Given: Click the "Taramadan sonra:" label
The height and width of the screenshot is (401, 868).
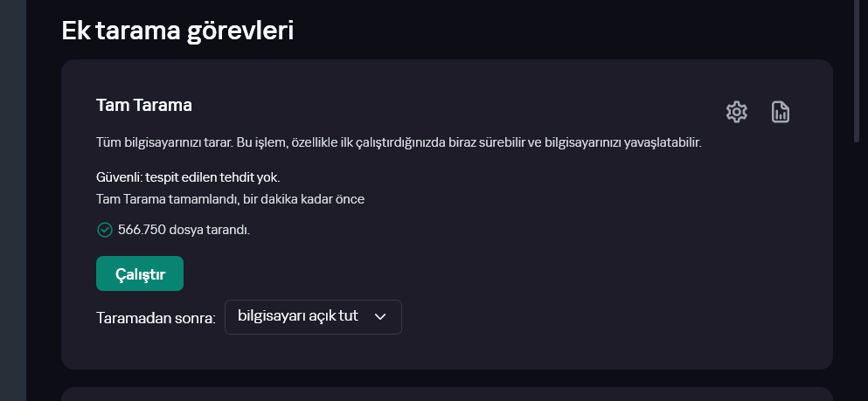Looking at the screenshot, I should click(x=156, y=318).
